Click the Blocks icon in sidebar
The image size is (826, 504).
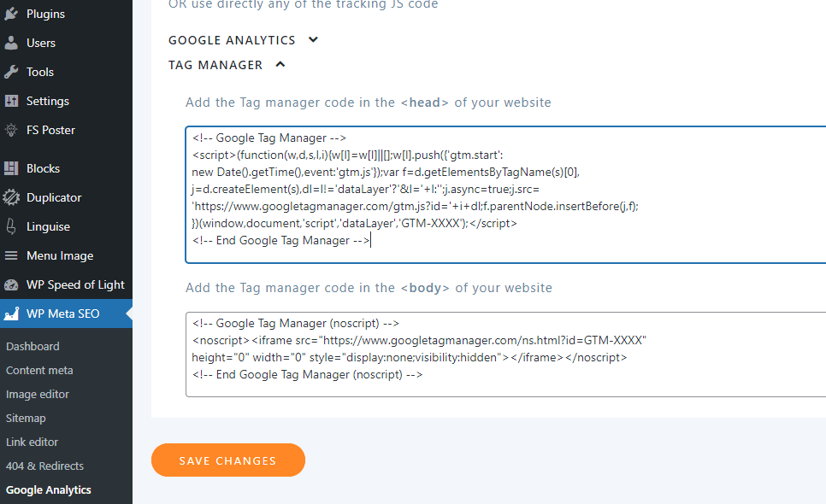[x=11, y=168]
